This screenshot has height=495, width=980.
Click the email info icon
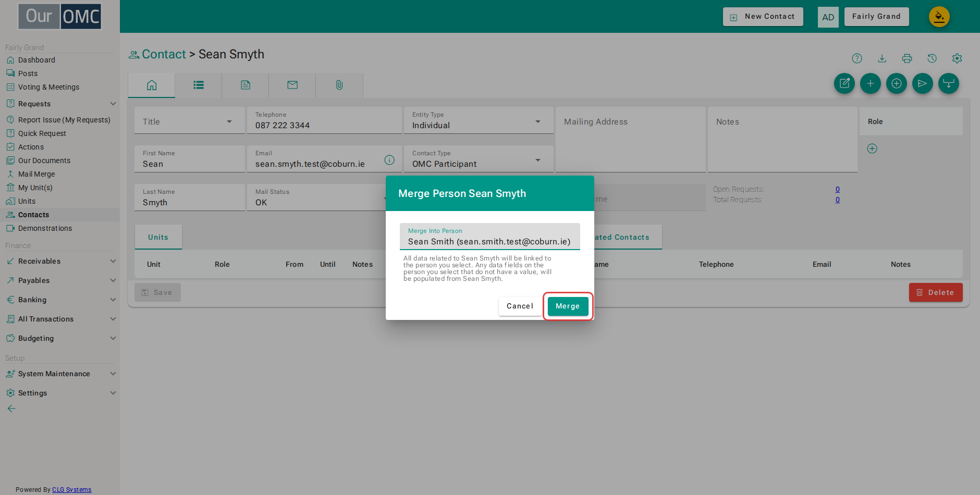(389, 160)
